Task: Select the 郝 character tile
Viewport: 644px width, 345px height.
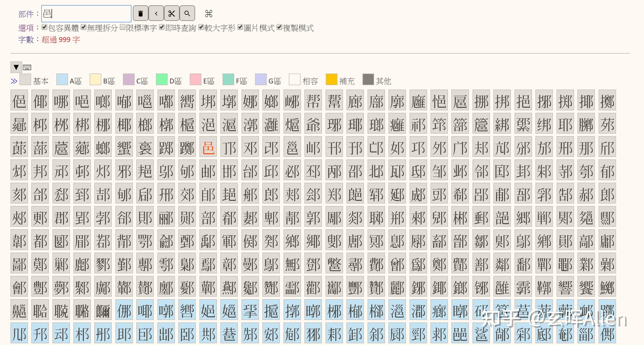Action: [x=586, y=193]
